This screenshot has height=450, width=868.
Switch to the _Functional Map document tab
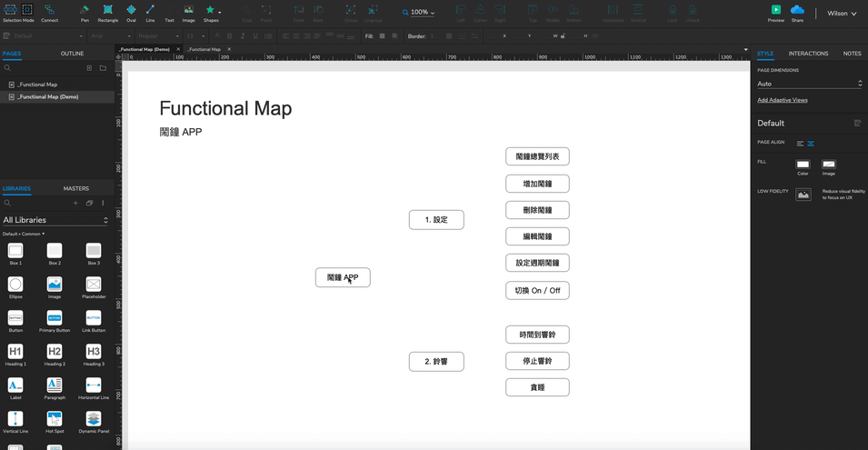204,49
